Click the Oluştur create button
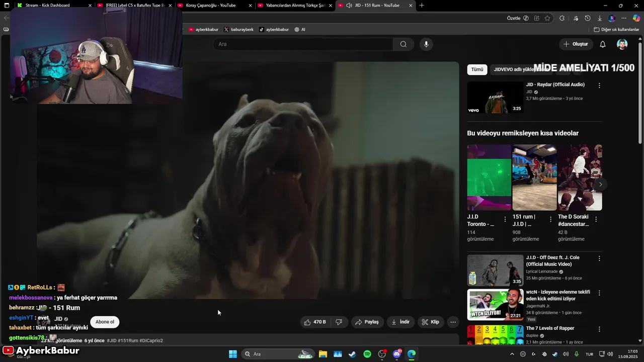The width and height of the screenshot is (644, 362). coord(576,44)
